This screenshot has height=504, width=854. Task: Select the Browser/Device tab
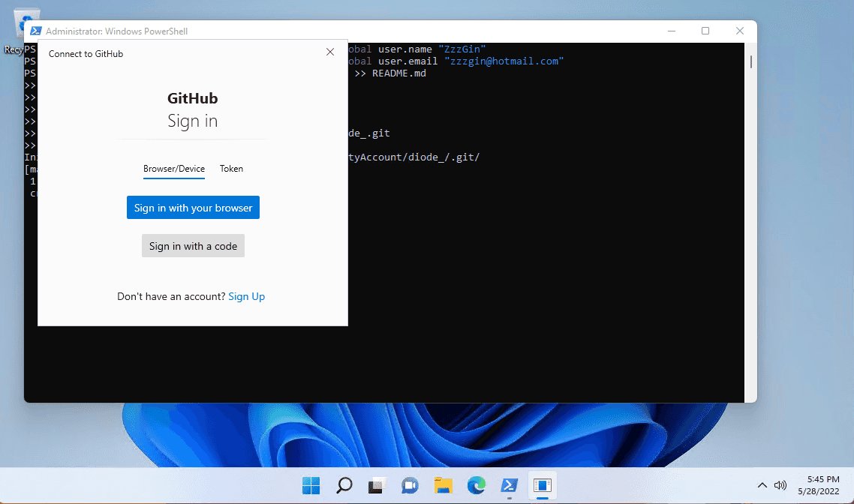coord(174,169)
